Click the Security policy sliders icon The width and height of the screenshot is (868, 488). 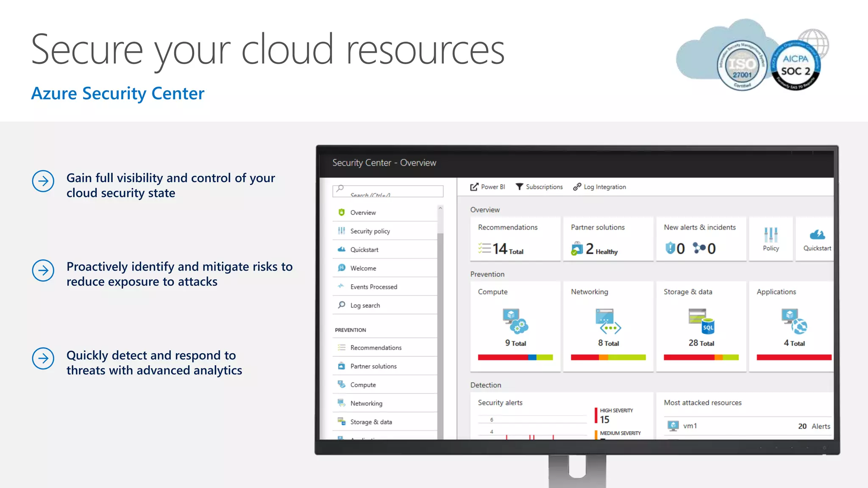(342, 231)
